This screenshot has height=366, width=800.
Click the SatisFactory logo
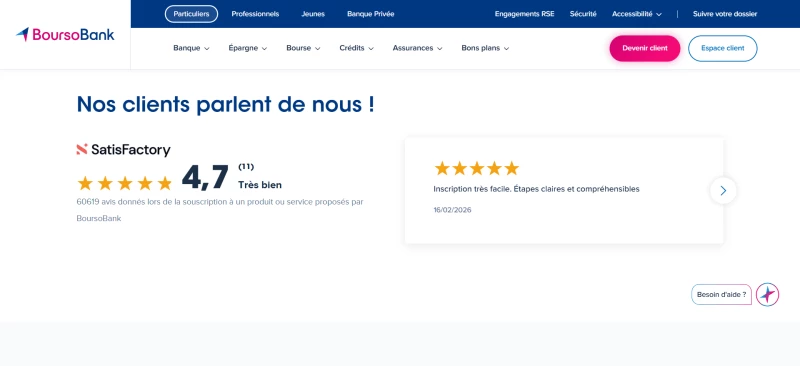[x=123, y=150]
